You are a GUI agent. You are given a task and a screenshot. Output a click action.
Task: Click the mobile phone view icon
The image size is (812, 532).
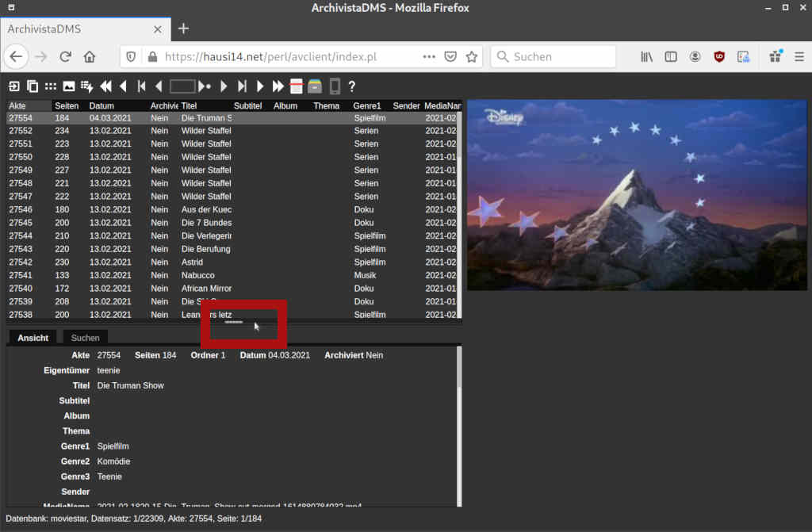click(335, 86)
